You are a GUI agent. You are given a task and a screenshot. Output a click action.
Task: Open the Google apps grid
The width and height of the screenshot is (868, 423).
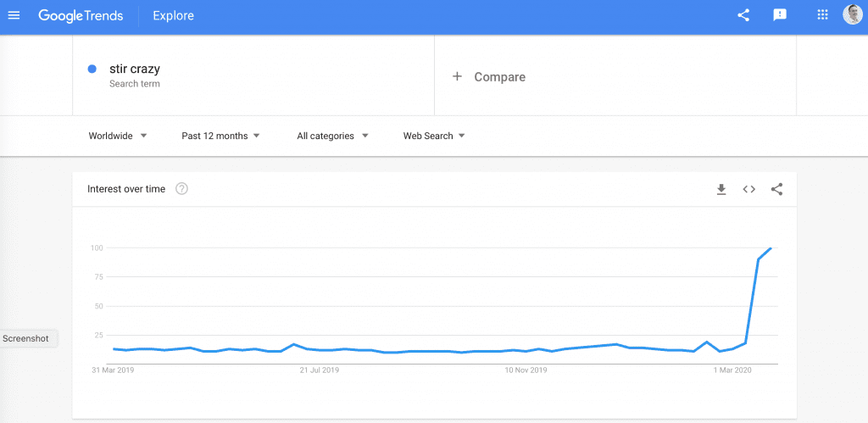(x=822, y=15)
